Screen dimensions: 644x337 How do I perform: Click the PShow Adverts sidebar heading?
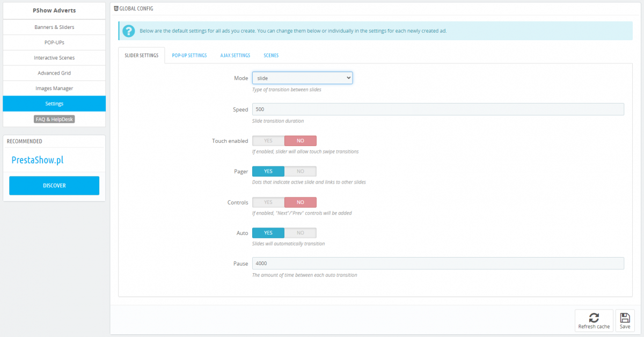[x=54, y=10]
